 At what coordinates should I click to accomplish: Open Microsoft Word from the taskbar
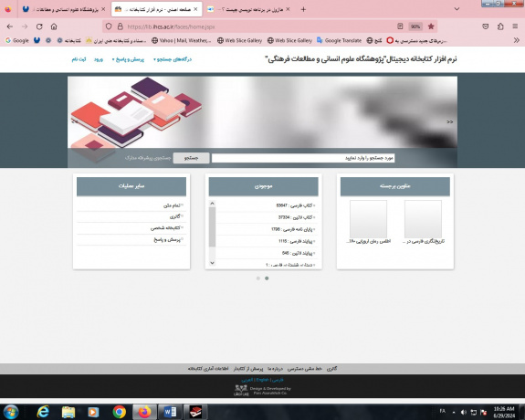(170, 412)
